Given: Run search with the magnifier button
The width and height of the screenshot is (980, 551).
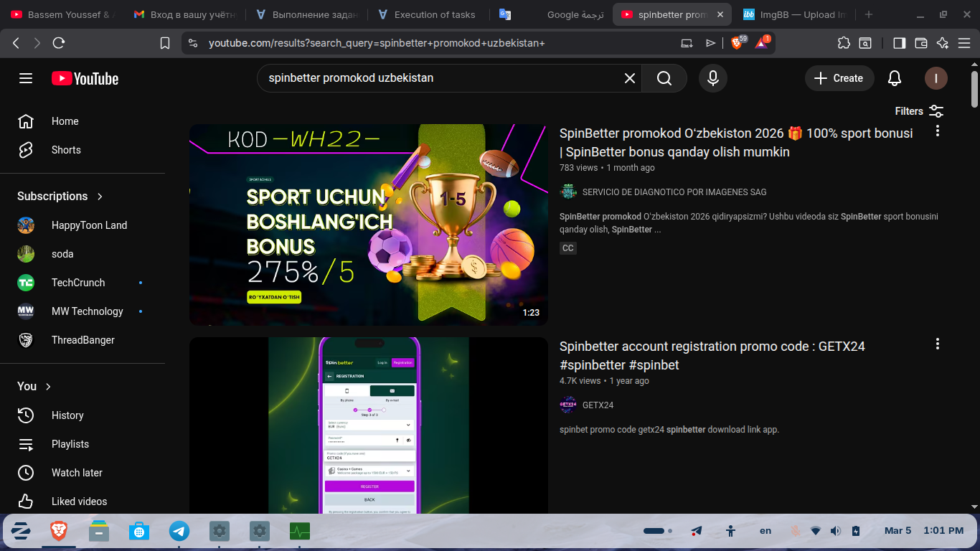Looking at the screenshot, I should point(664,78).
